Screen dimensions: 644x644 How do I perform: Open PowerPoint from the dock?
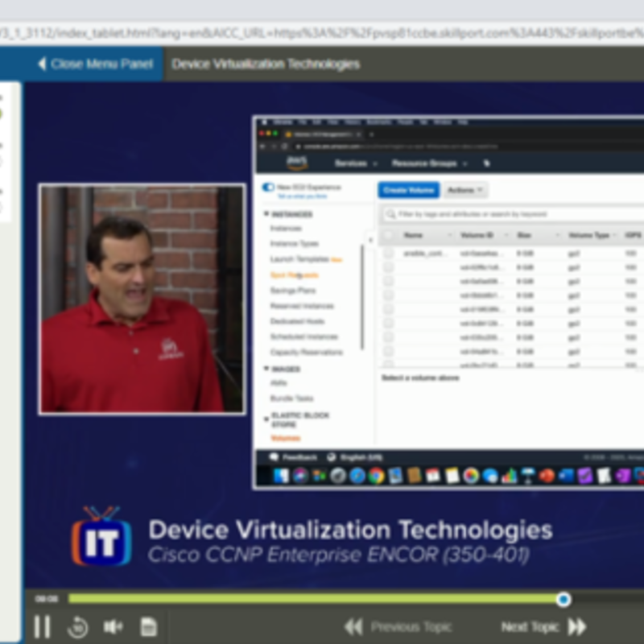[547, 476]
